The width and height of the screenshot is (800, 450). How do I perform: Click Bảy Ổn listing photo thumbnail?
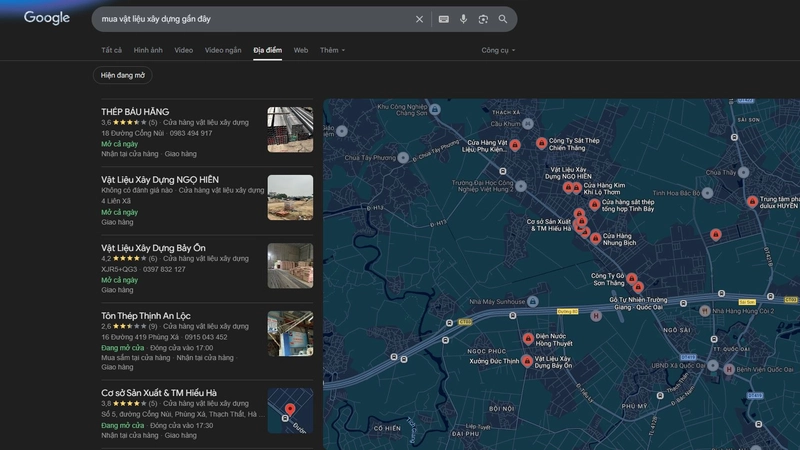coord(290,265)
